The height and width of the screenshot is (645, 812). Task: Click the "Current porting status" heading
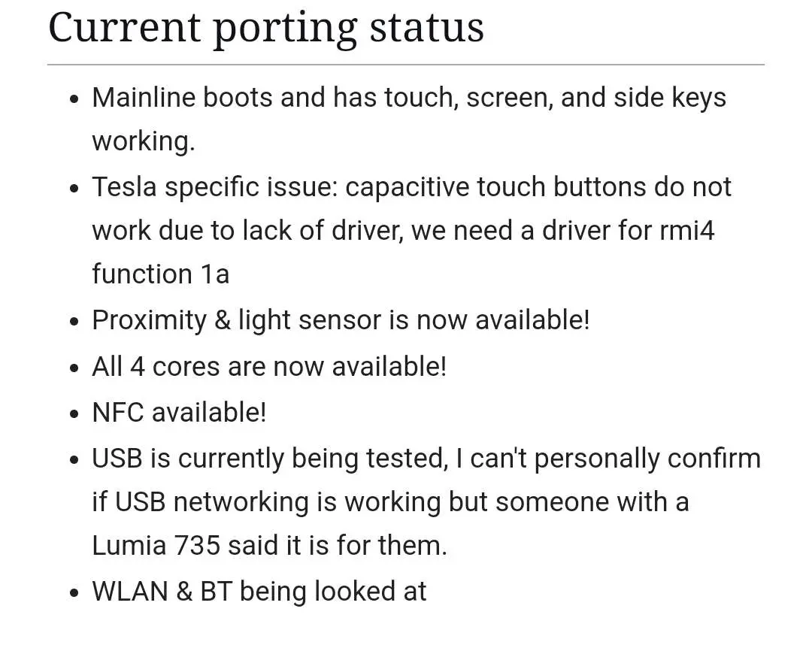[x=265, y=28]
